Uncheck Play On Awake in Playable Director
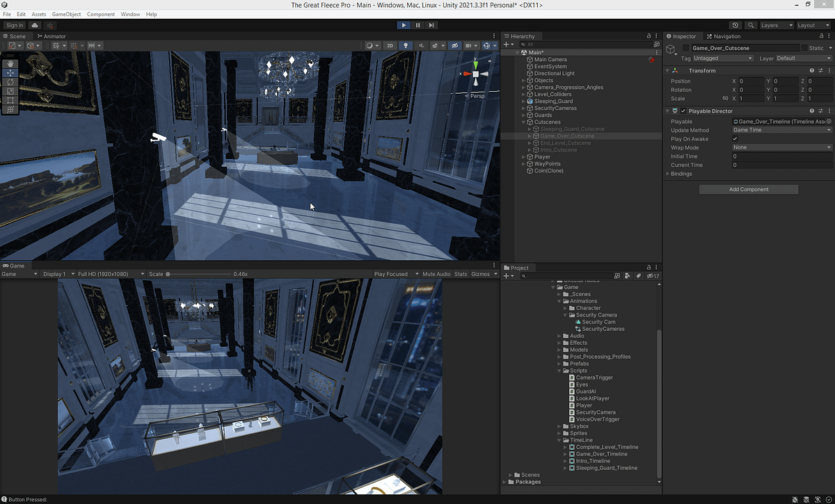The height and width of the screenshot is (504, 835). pos(735,139)
